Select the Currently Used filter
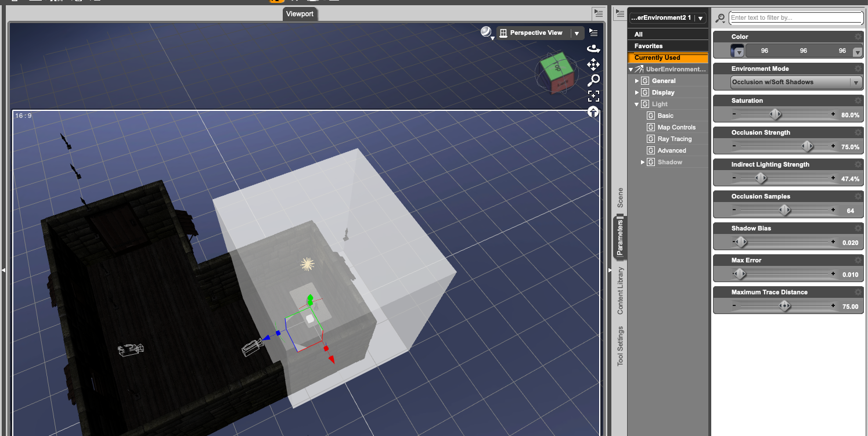Image resolution: width=868 pixels, height=436 pixels. 668,57
